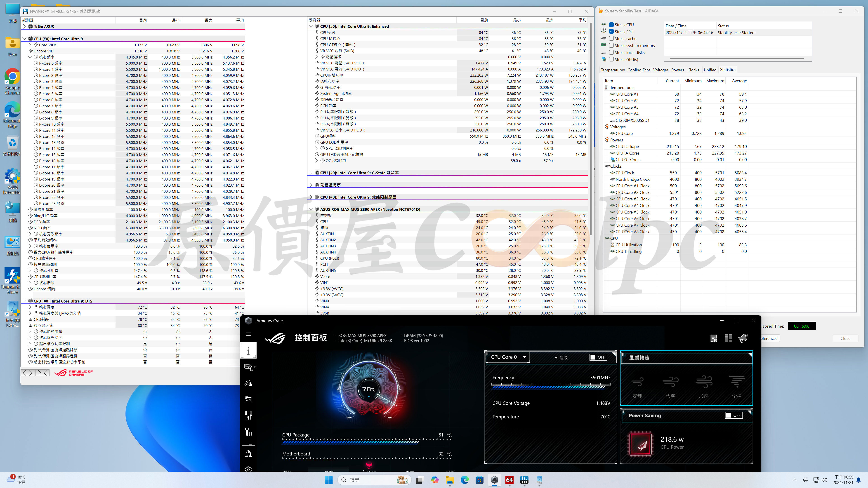Switch to Clocks tab in AIDA64
Image resolution: width=868 pixels, height=488 pixels.
(693, 70)
